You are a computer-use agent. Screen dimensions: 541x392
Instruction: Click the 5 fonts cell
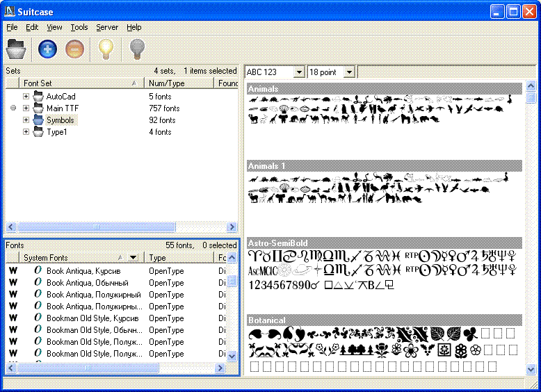(160, 97)
